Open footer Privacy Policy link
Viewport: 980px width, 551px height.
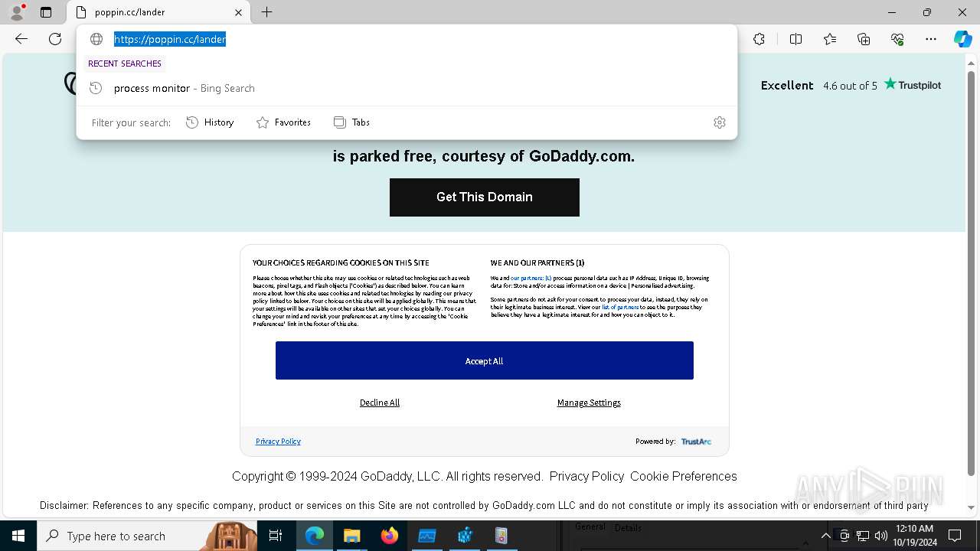586,476
